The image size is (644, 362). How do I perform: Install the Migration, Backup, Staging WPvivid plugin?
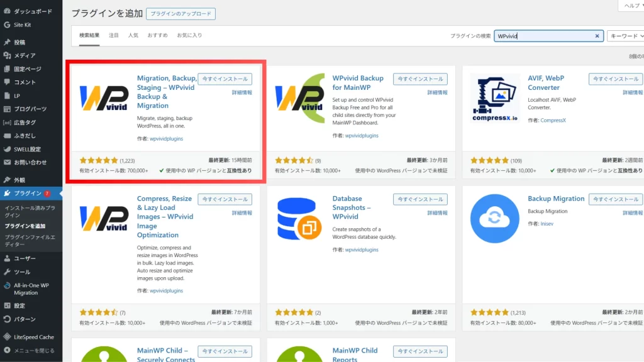225,79
